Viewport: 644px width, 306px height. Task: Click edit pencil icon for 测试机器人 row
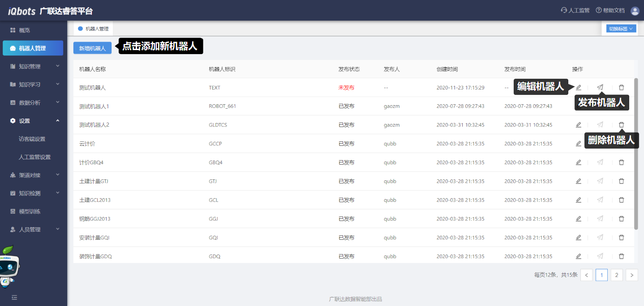click(579, 87)
